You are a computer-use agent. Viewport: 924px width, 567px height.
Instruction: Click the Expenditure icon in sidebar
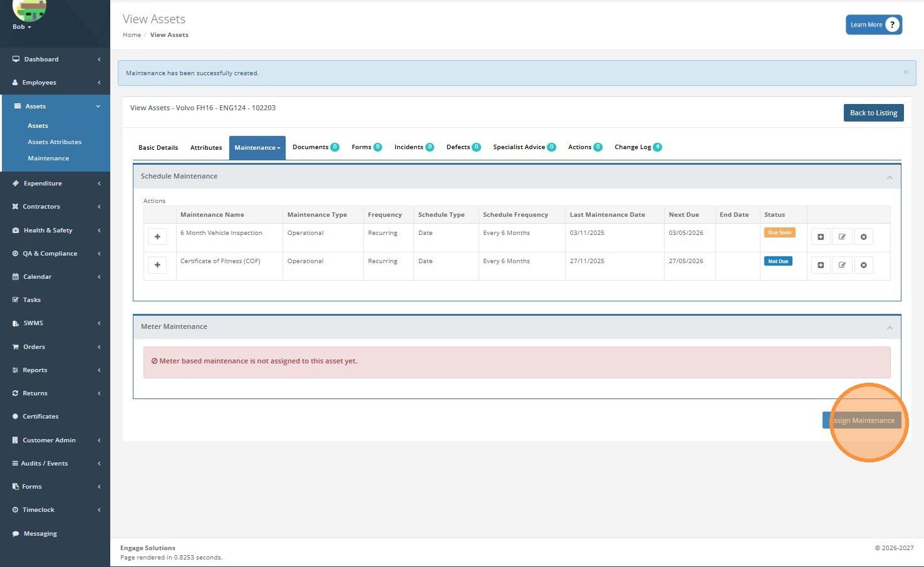[16, 184]
